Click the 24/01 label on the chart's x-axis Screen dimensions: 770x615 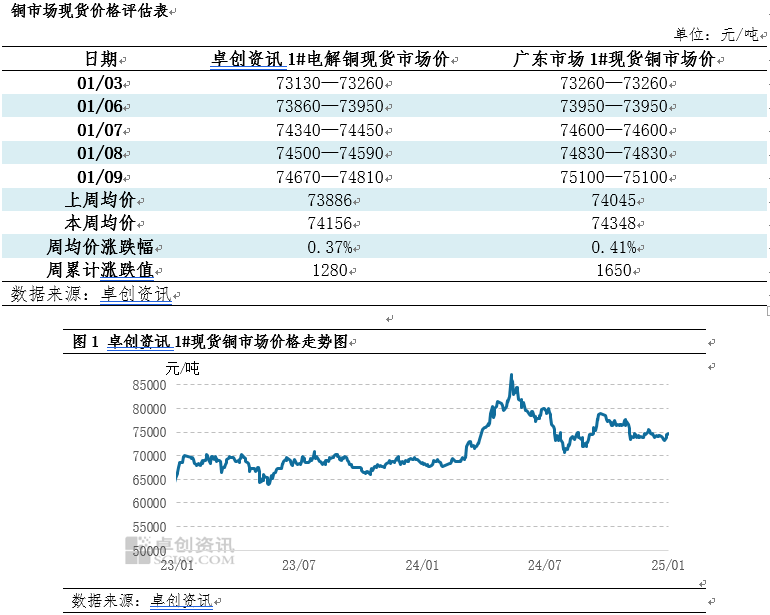(x=422, y=565)
